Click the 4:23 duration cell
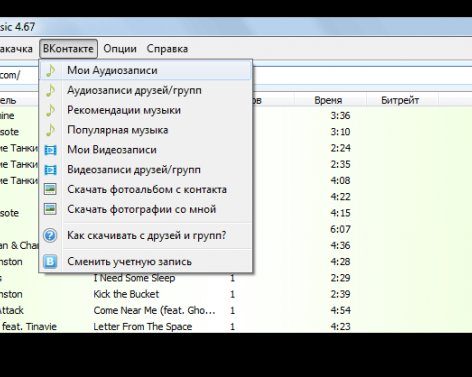This screenshot has height=377, width=472. pyautogui.click(x=340, y=327)
